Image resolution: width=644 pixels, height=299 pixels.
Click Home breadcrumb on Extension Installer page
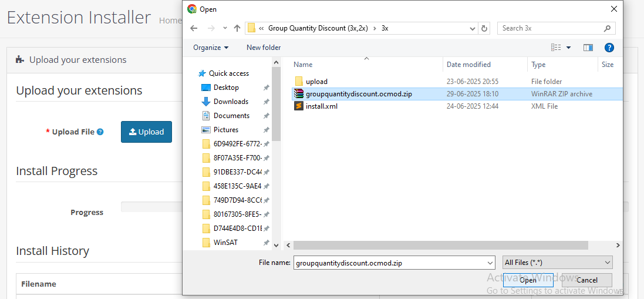170,20
